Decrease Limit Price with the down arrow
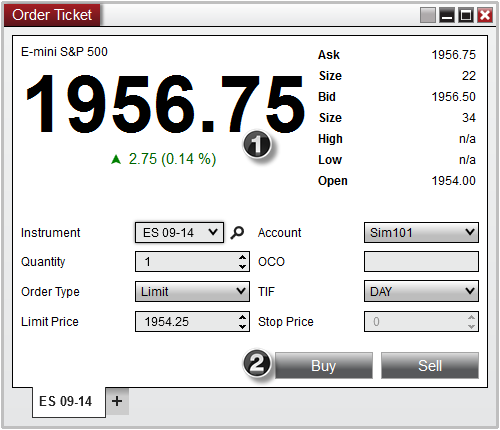Viewport: 500px width, 430px height. (x=243, y=327)
